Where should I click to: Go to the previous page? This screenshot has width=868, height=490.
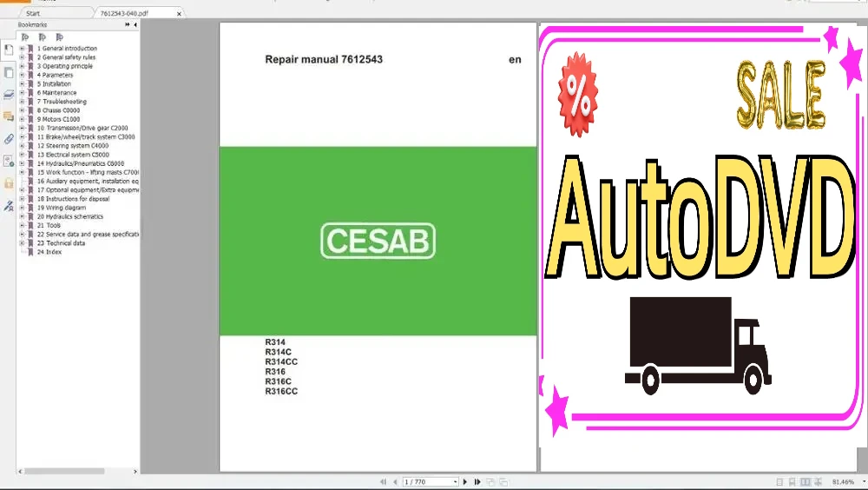point(395,481)
